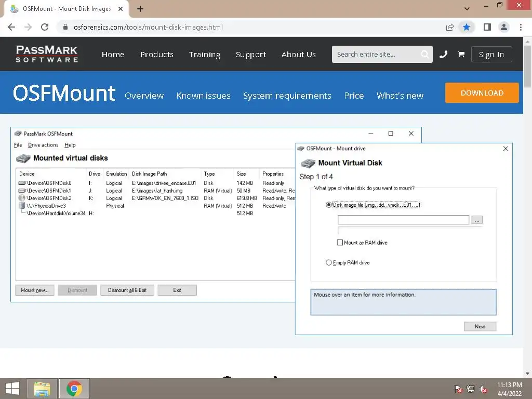
Task: Open the Drive actions menu
Action: pos(43,145)
